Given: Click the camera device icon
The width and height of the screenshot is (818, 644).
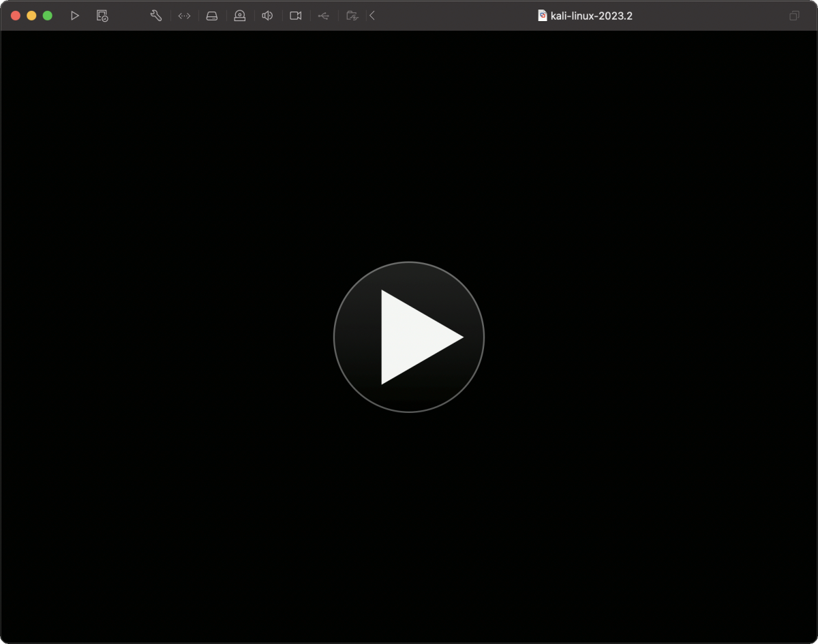Looking at the screenshot, I should coord(295,16).
